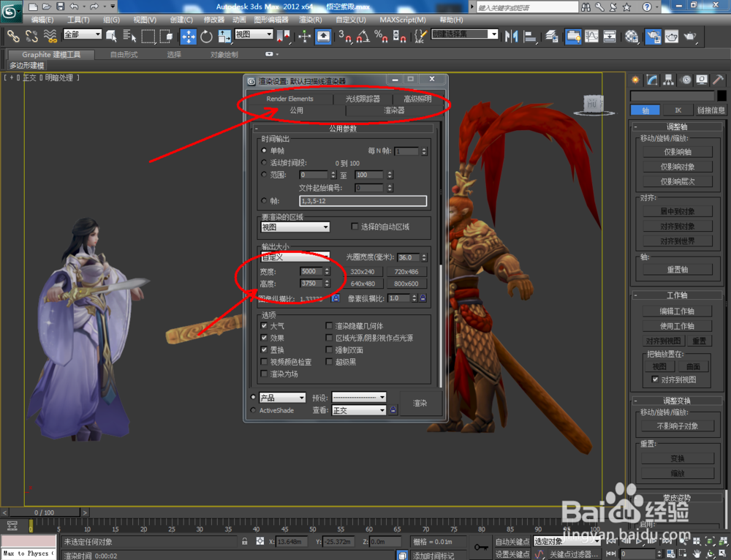Activate Select and Scale tool
The width and height of the screenshot is (731, 560).
click(x=224, y=36)
